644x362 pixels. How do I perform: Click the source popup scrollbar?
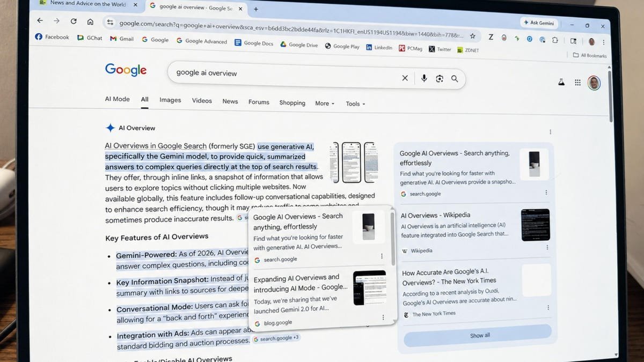click(x=393, y=236)
